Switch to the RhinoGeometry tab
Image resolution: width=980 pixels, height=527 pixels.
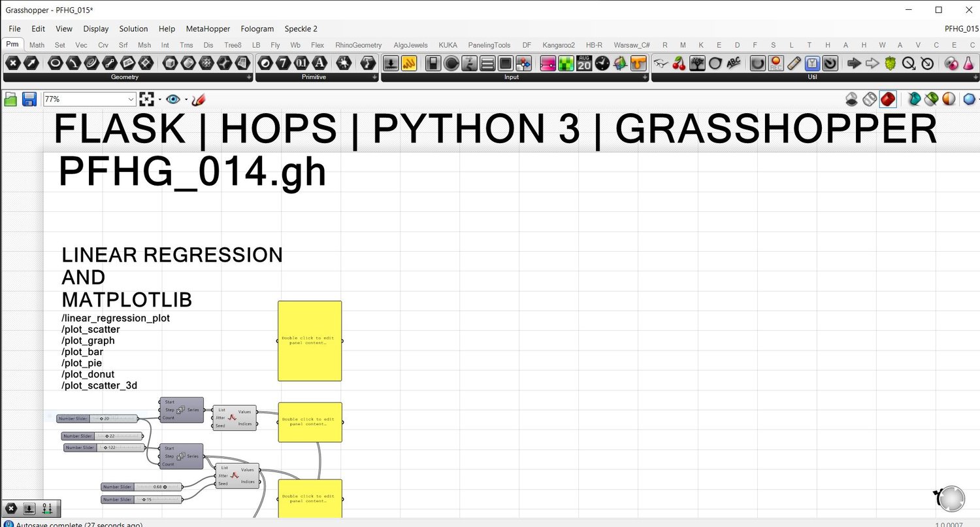pos(358,45)
